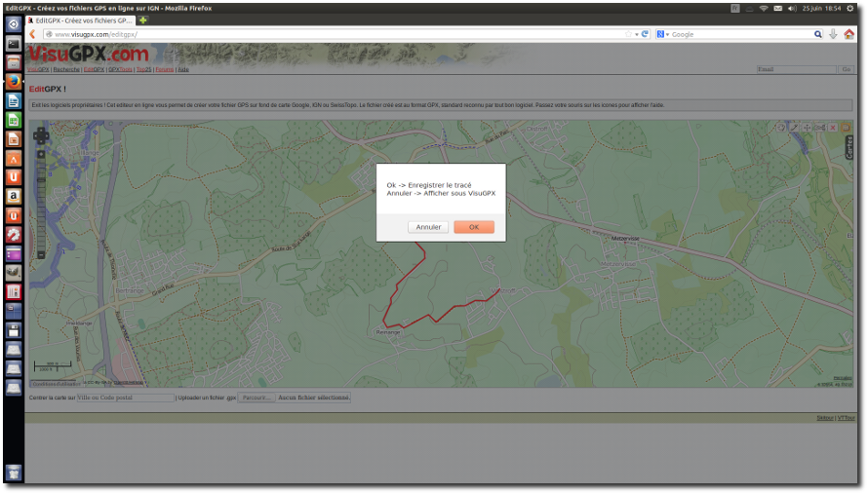
Task: Click the Ville ou Code postal field
Action: point(125,398)
